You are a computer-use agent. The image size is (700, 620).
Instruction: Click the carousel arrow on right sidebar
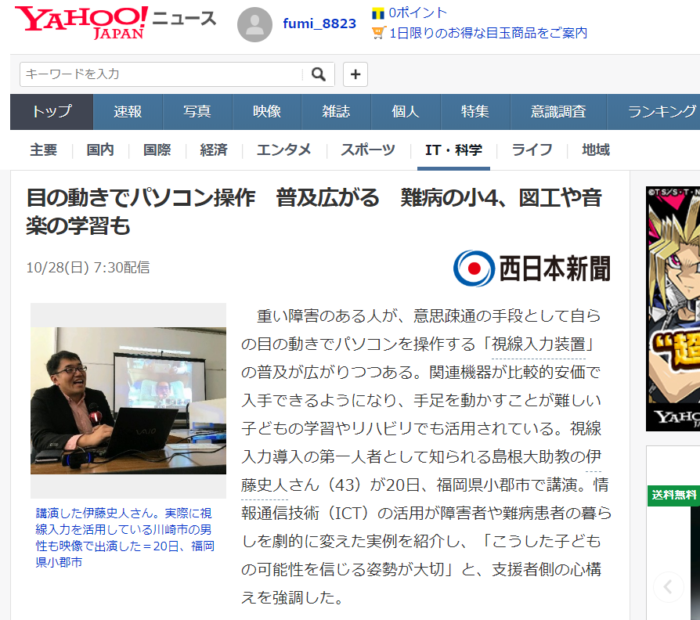[668, 586]
